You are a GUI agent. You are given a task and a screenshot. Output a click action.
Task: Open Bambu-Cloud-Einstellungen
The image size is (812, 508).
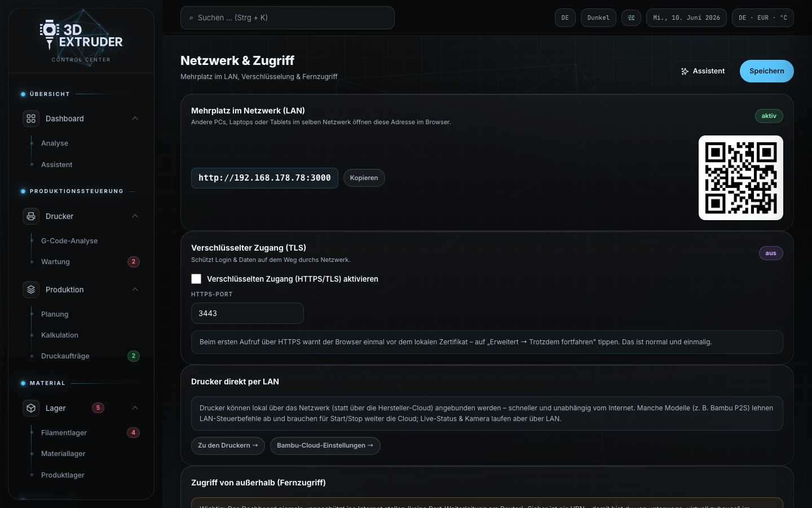click(x=325, y=445)
